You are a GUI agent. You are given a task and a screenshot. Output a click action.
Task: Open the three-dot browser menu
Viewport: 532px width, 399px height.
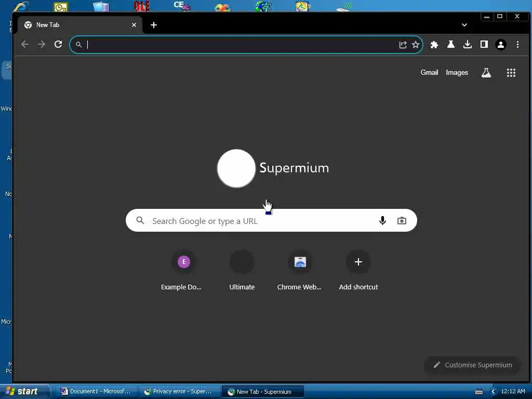pos(518,45)
